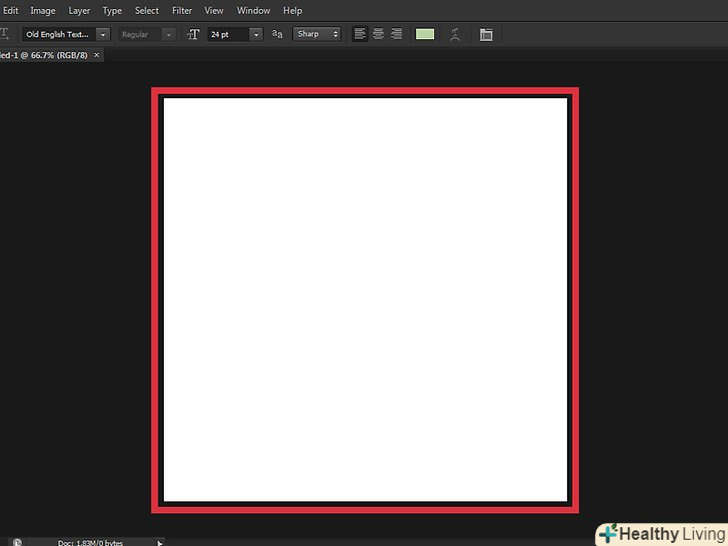Center the text alignment

click(378, 34)
